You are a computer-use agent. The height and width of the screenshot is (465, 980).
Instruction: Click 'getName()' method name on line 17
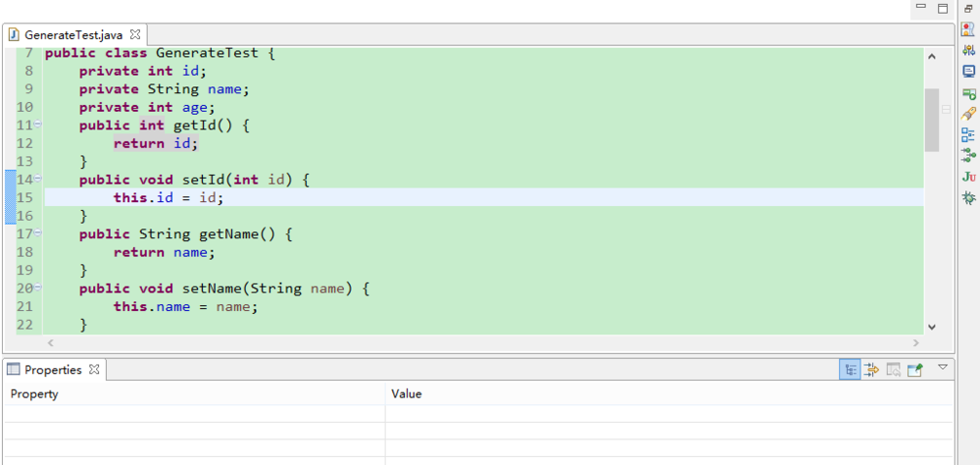(x=237, y=234)
